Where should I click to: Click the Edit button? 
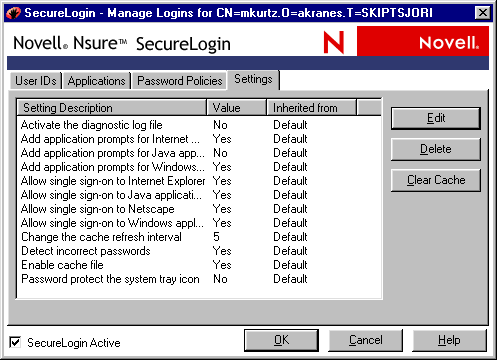click(436, 118)
